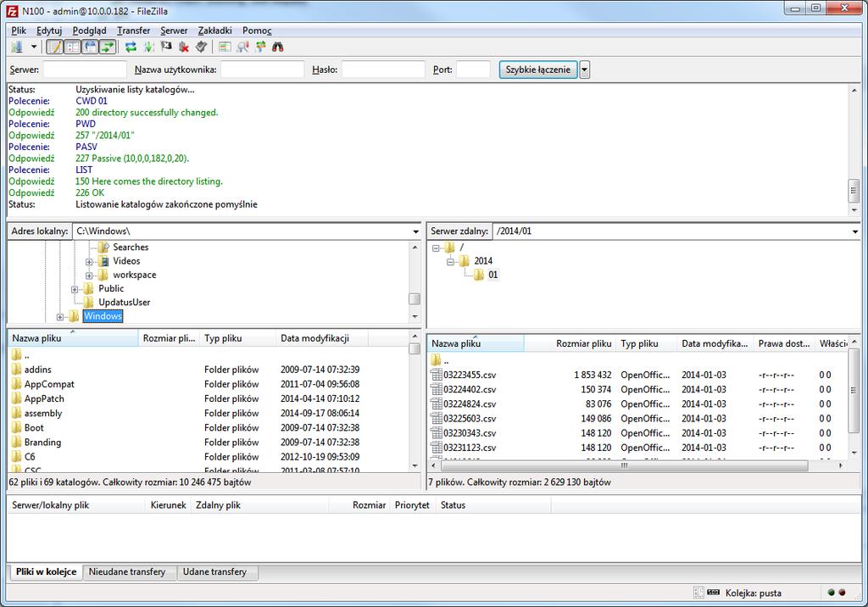Image resolution: width=868 pixels, height=607 pixels.
Task: Toggle local directory tree display
Action: click(73, 47)
